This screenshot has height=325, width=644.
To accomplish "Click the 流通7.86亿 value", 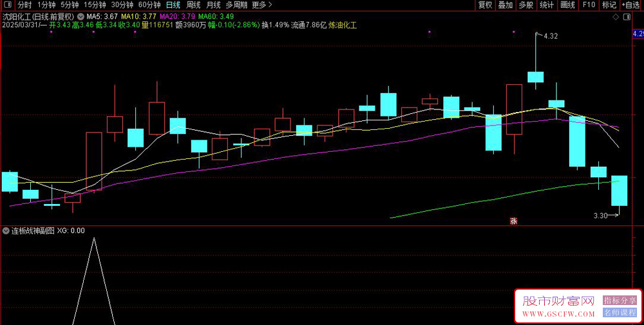I will pos(309,25).
